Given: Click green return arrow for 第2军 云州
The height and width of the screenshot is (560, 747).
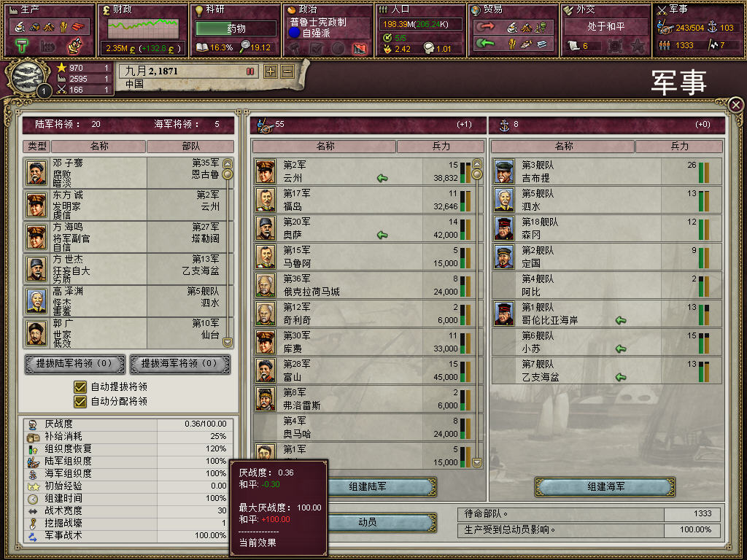Looking at the screenshot, I should [382, 178].
